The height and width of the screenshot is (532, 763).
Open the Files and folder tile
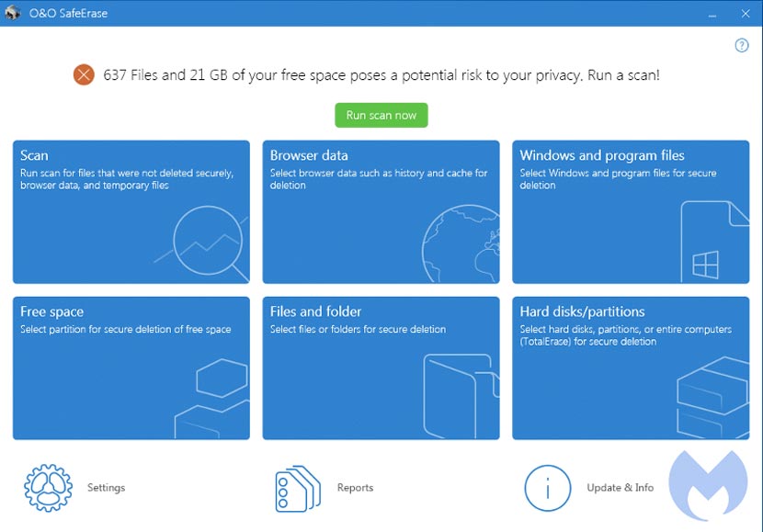pos(381,368)
